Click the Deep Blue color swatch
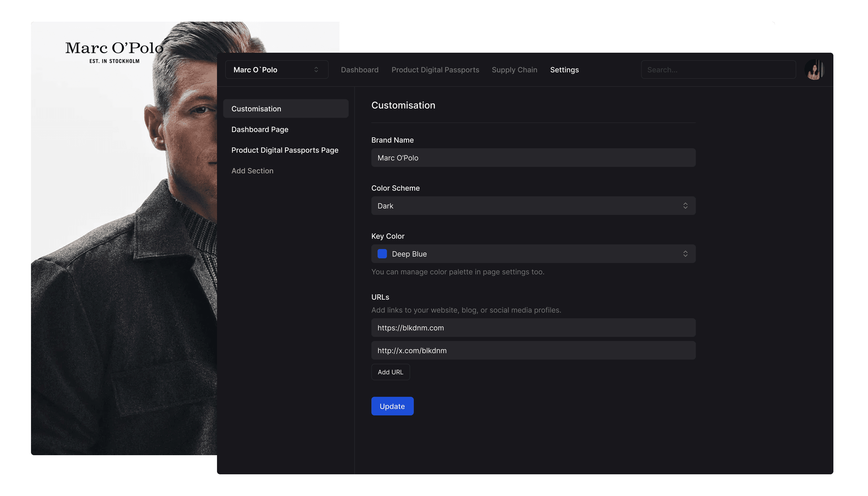This screenshot has width=868, height=496. [382, 254]
